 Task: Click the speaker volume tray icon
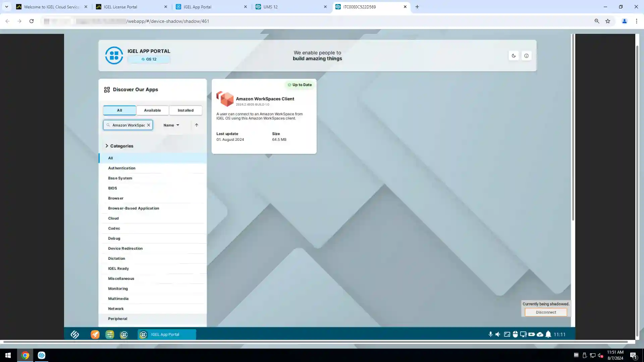click(x=498, y=334)
